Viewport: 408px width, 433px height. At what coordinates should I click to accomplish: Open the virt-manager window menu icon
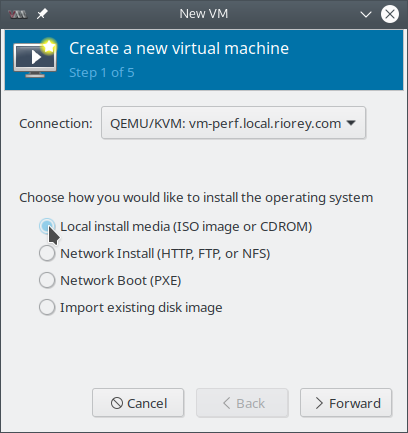18,14
